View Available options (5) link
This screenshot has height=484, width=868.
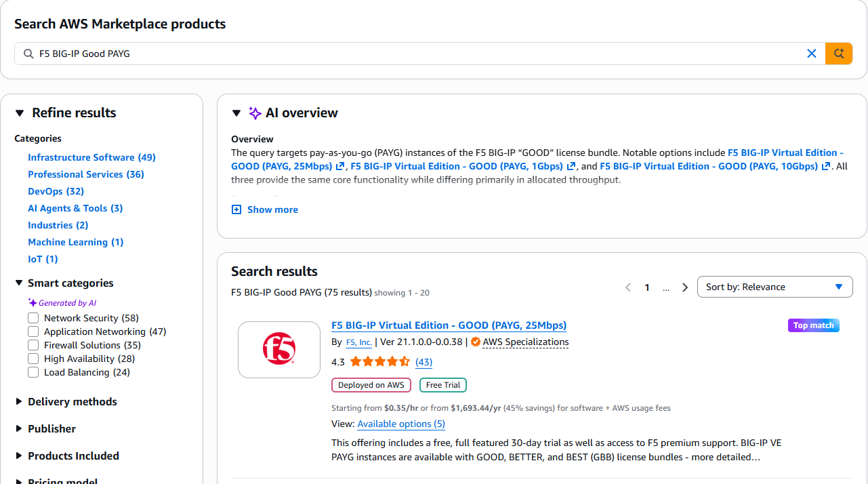coord(401,424)
